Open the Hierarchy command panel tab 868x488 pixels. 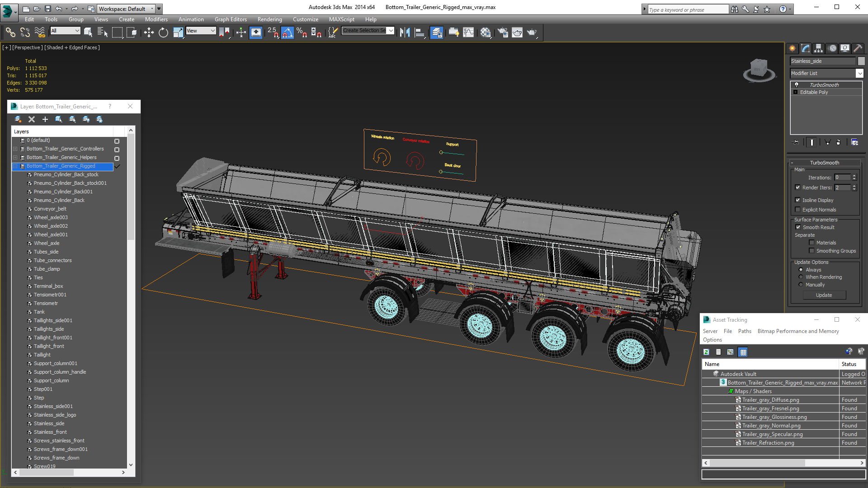pos(818,48)
